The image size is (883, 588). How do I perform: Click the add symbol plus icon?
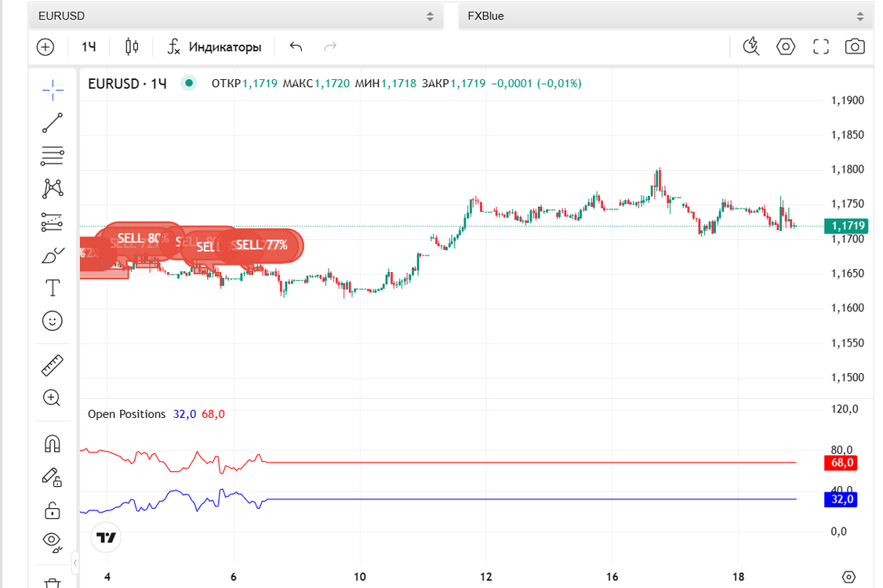(45, 47)
